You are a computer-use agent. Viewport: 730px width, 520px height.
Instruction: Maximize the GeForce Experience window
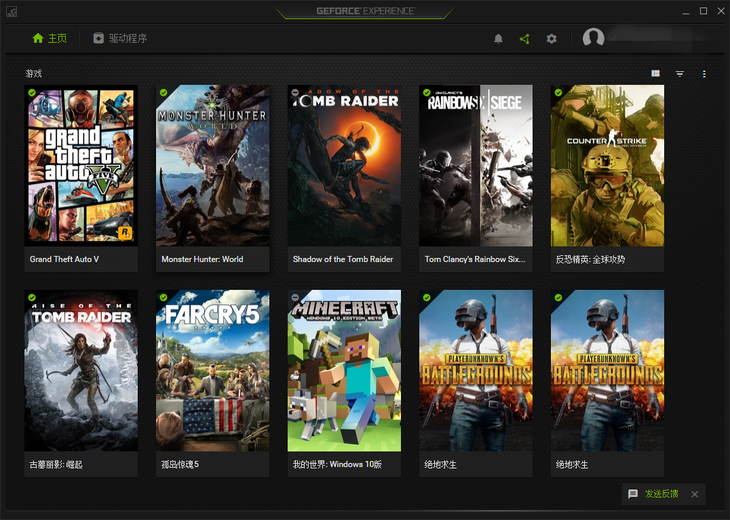tap(703, 11)
